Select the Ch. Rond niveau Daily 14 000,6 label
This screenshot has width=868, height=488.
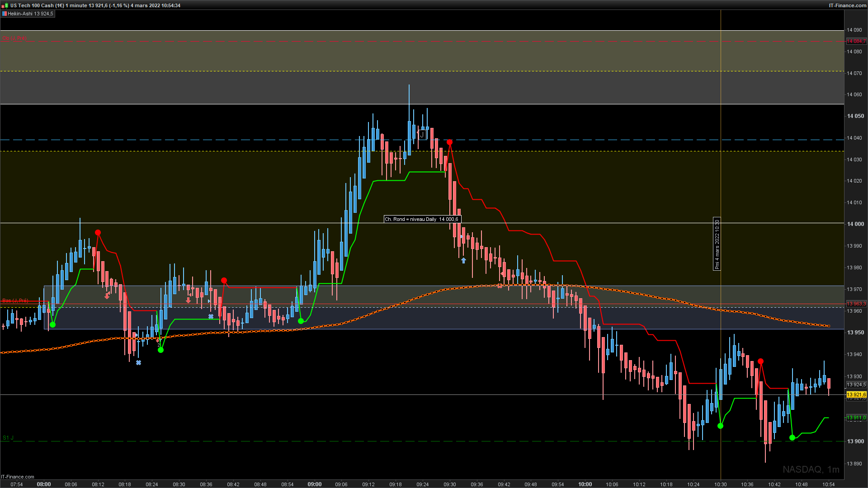point(422,219)
